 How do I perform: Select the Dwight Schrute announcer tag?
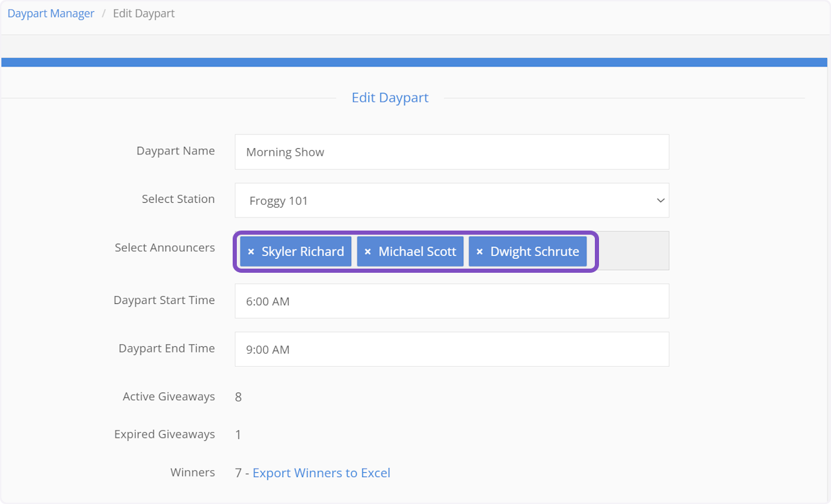click(535, 251)
